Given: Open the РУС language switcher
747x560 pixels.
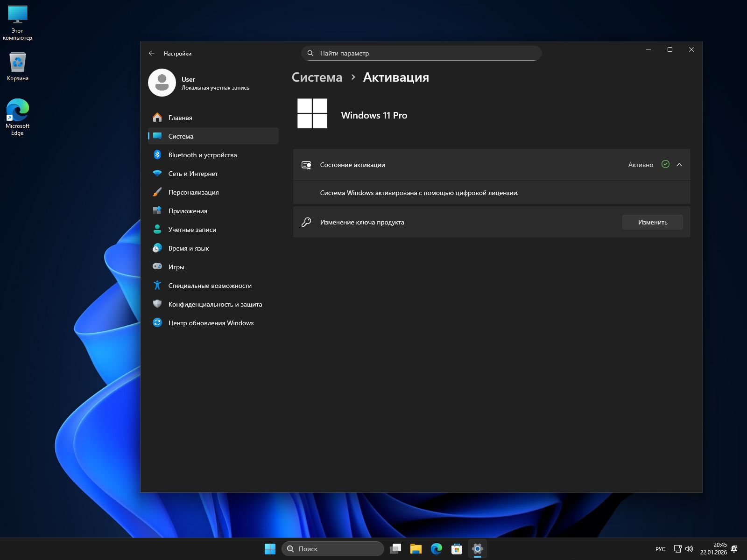Looking at the screenshot, I should [x=660, y=549].
